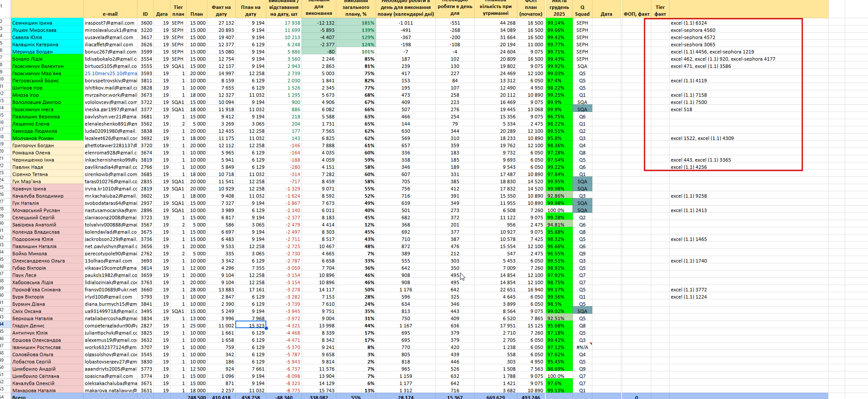Click the 'Факт на дату' header
Image resolution: width=868 pixels, height=399 pixels.
coord(221,11)
